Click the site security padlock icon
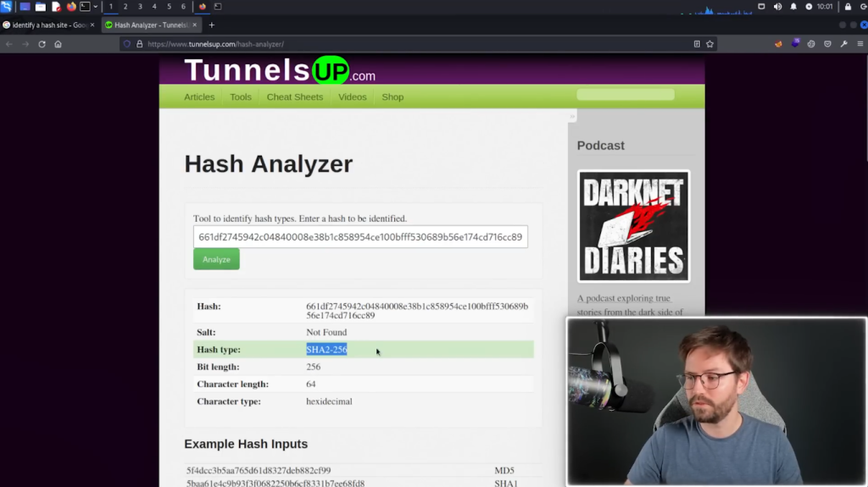Viewport: 868px width, 487px height. [x=140, y=44]
